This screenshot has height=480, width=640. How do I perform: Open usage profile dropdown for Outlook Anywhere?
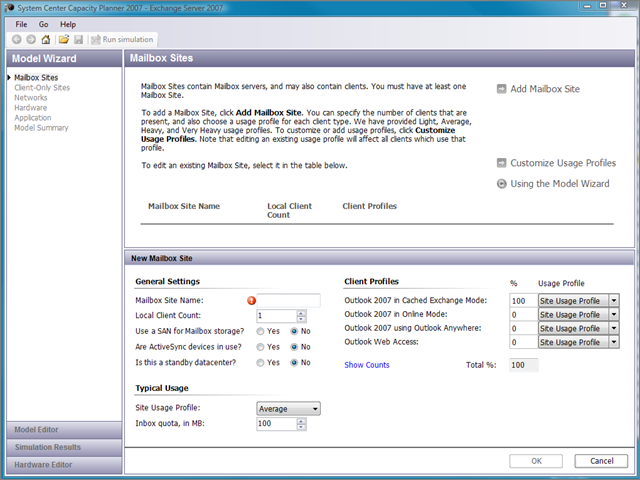coord(614,329)
